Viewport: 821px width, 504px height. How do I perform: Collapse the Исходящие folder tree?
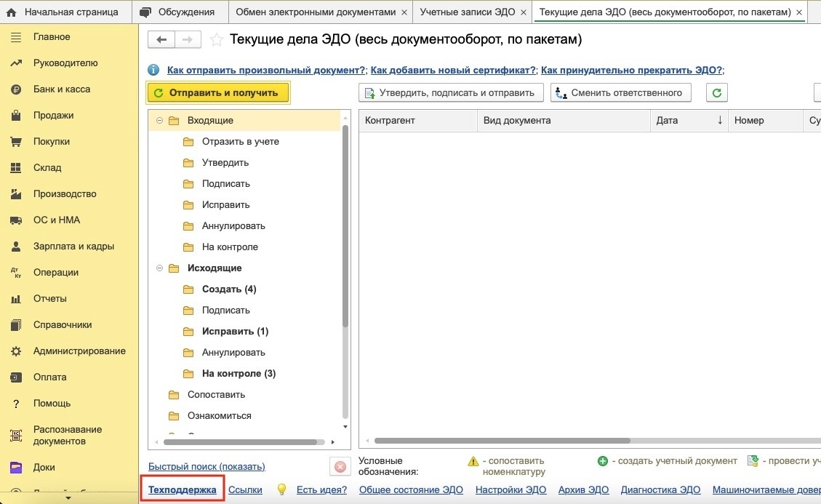click(x=160, y=268)
